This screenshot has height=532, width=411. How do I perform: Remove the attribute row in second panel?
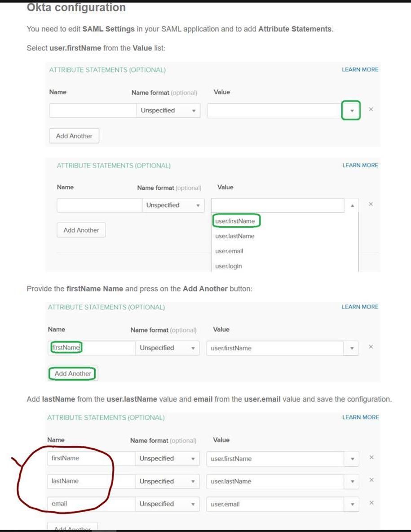[x=371, y=204]
